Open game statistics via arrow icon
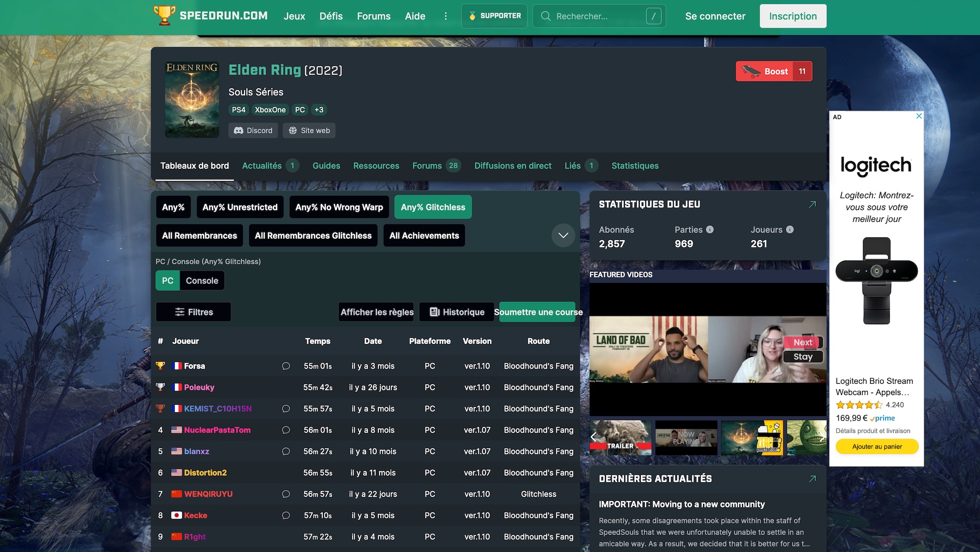Viewport: 980px width, 552px height. (812, 204)
